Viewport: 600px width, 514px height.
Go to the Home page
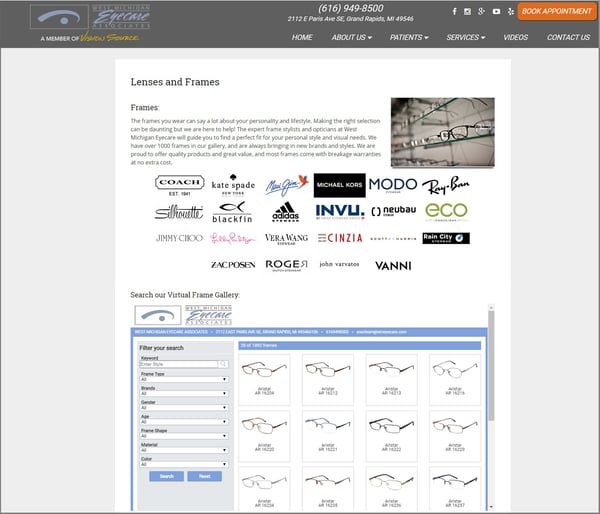click(302, 38)
